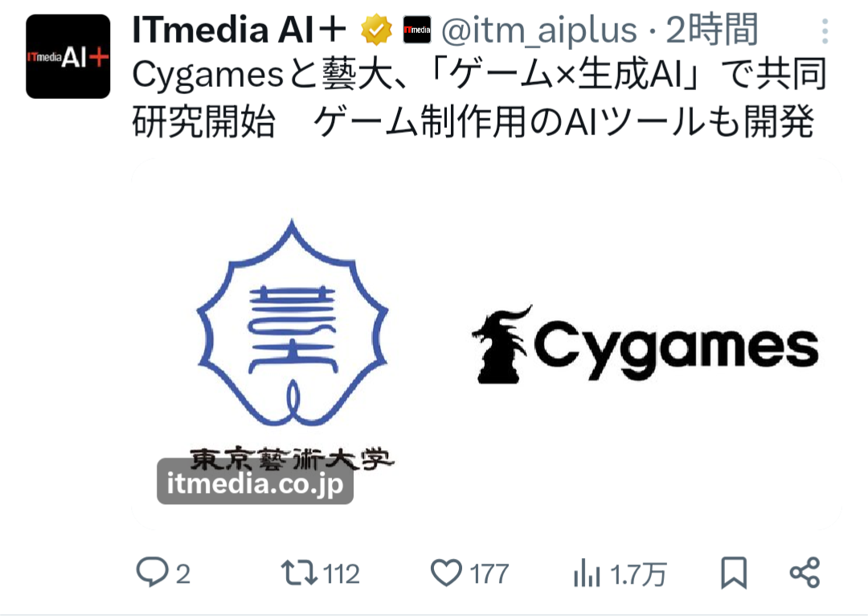Click the ITmedia AI+ display name
Screen dimensions: 868x616
click(240, 30)
